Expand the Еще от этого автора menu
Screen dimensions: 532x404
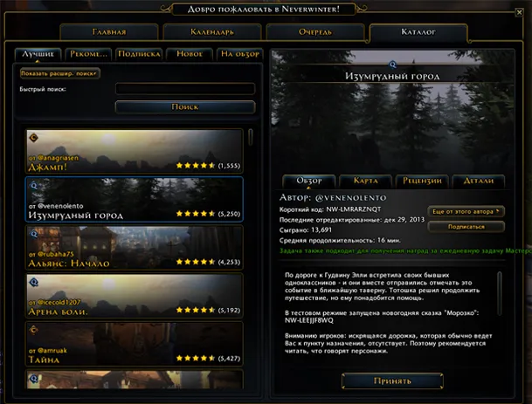(466, 211)
